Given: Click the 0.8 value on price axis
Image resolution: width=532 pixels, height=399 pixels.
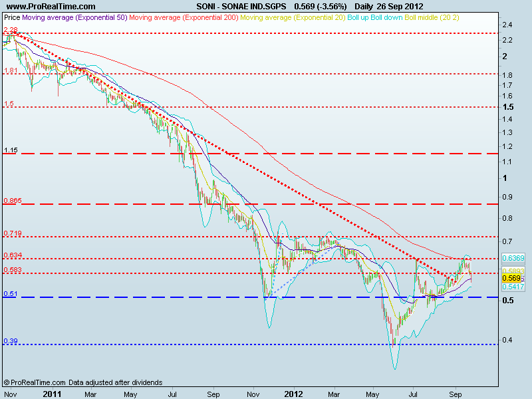Looking at the screenshot, I should 507,218.
